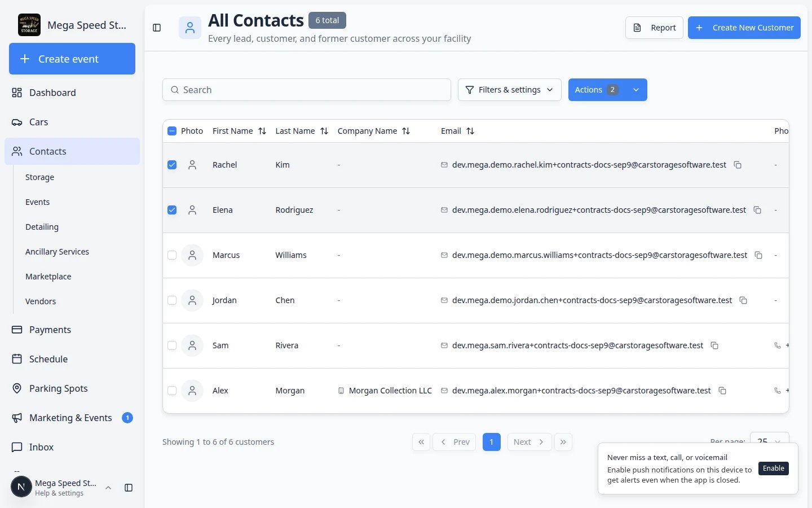Viewport: 812px width, 508px height.
Task: Open the Dashboard page
Action: (x=72, y=93)
